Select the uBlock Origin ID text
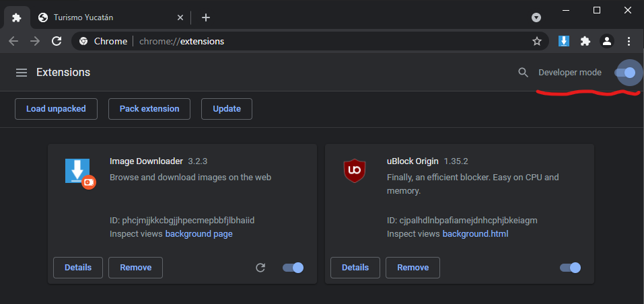The height and width of the screenshot is (304, 644). pyautogui.click(x=462, y=221)
